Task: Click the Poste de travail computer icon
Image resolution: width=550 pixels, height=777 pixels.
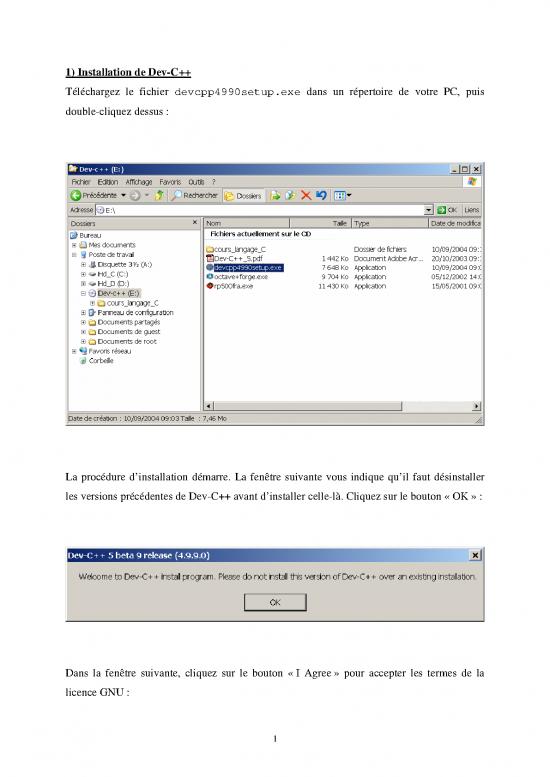Action: pos(83,255)
